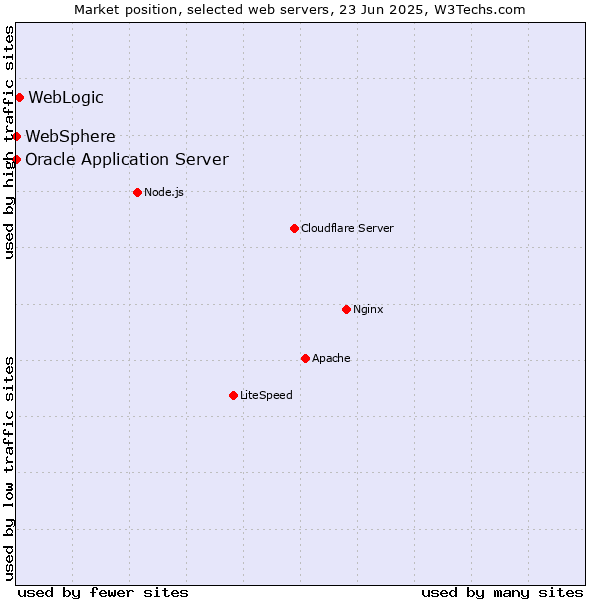
Task: Click the LiteSpeed red data point
Action: 234,396
